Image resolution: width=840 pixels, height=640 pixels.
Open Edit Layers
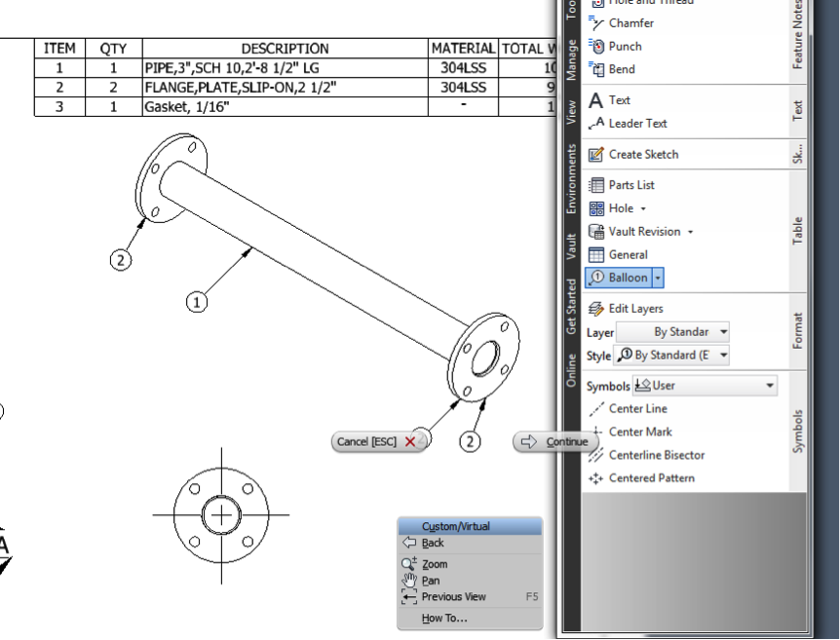tap(626, 309)
